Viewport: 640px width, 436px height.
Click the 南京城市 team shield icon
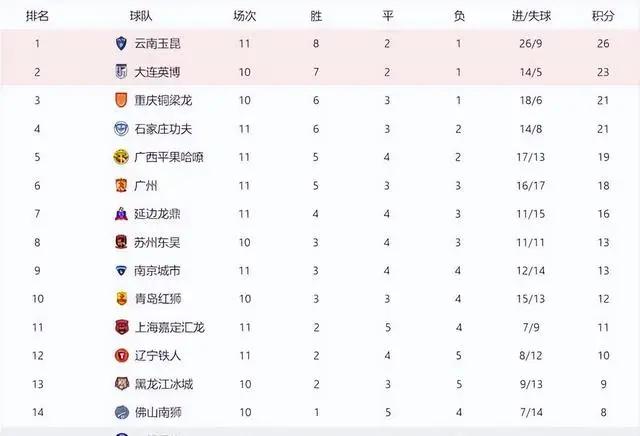(121, 271)
